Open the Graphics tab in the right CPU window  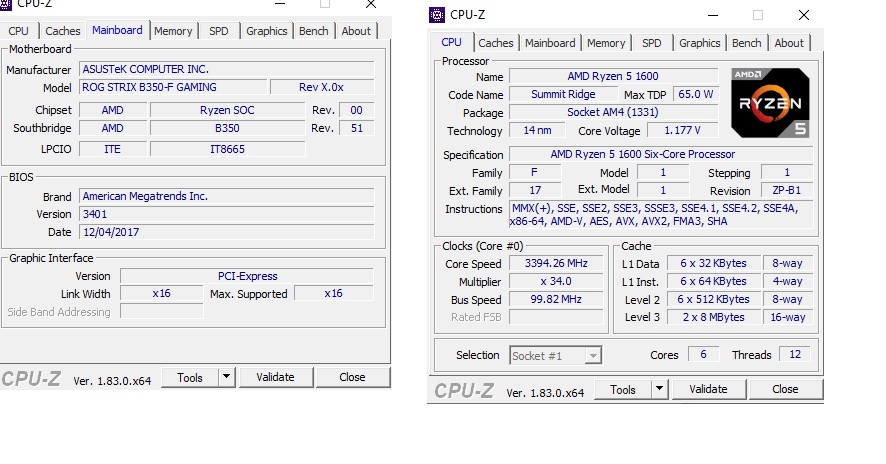point(700,43)
